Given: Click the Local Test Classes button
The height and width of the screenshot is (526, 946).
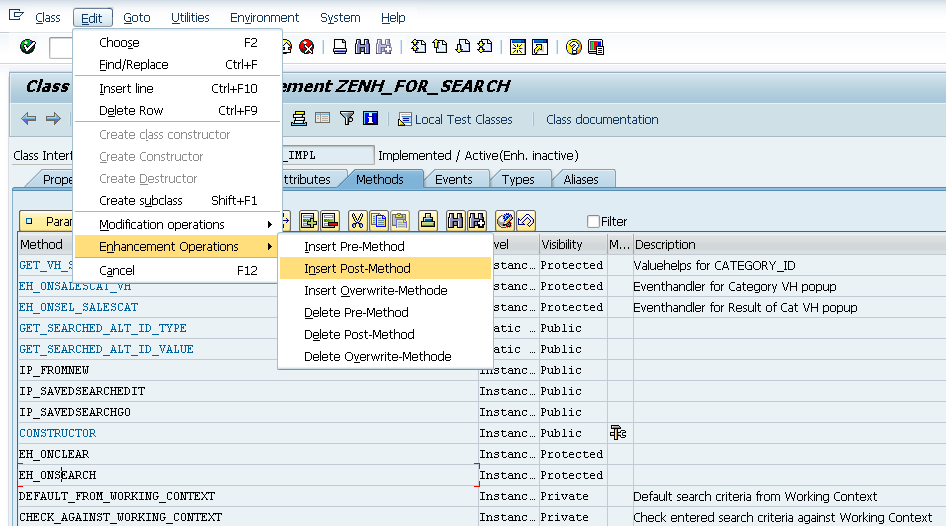Looking at the screenshot, I should click(x=455, y=119).
